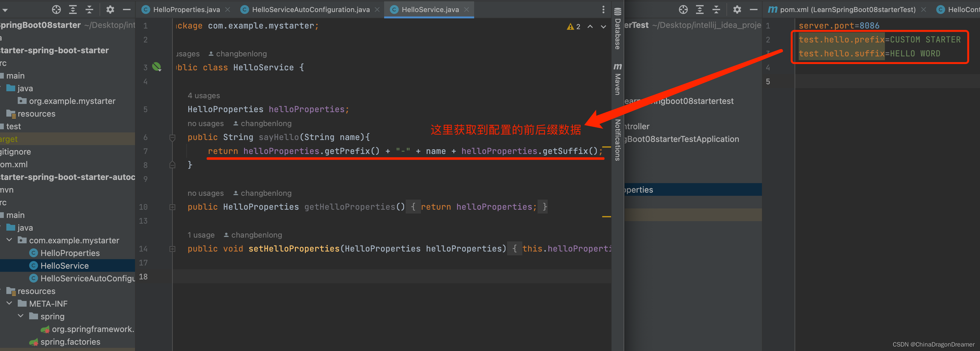Image resolution: width=980 pixels, height=351 pixels.
Task: Click the bookmark/pin icon in left panel toolbar
Action: (57, 10)
